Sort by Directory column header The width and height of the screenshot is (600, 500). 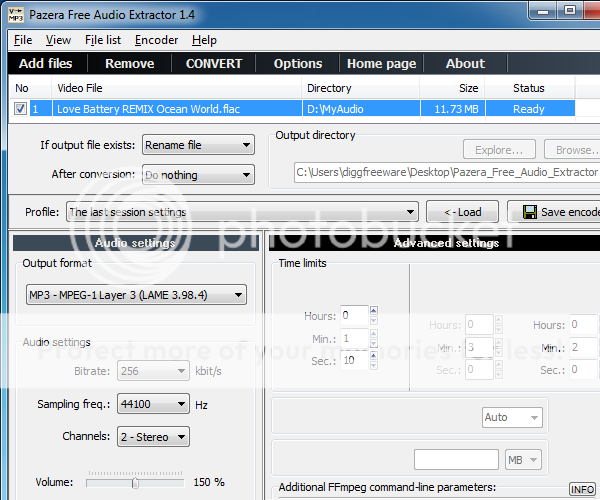coord(361,88)
